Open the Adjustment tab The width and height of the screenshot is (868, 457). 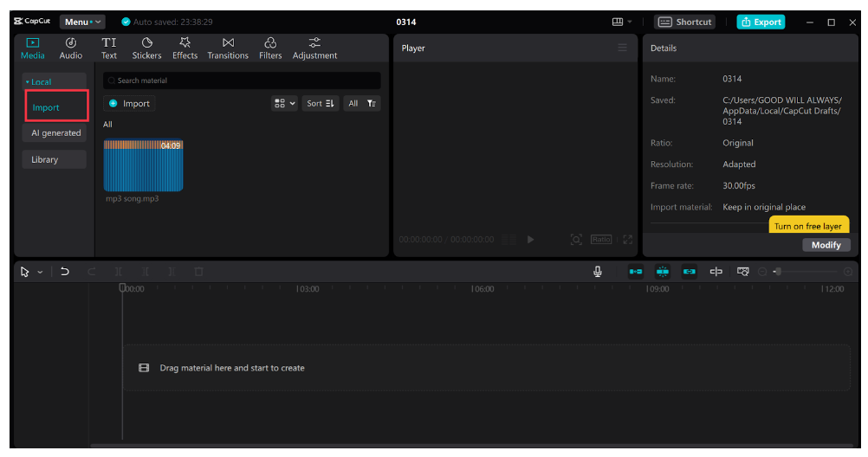315,48
